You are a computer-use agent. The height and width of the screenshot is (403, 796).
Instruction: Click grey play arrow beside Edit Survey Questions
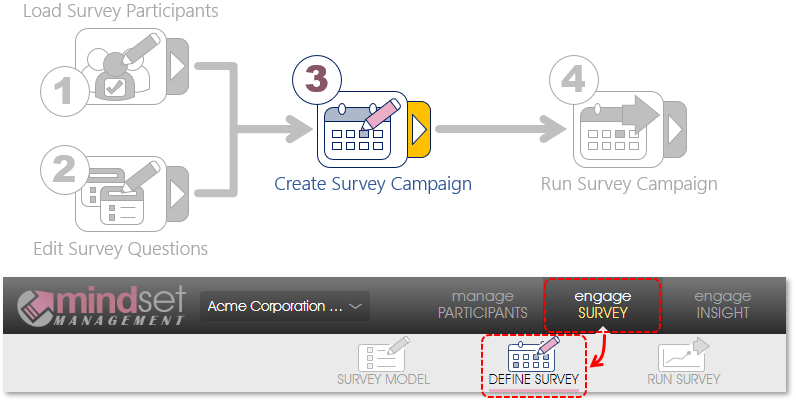[178, 194]
